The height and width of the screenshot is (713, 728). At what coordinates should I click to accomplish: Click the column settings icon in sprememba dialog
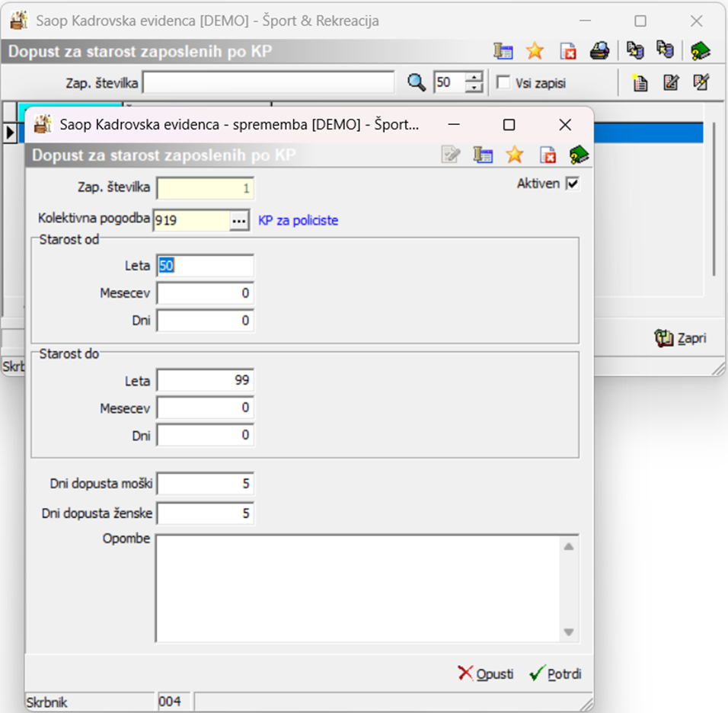(x=483, y=155)
